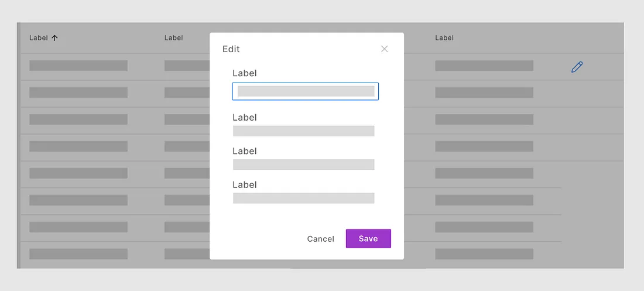Close the Edit dialog with the X icon
This screenshot has width=644, height=291.
click(385, 49)
